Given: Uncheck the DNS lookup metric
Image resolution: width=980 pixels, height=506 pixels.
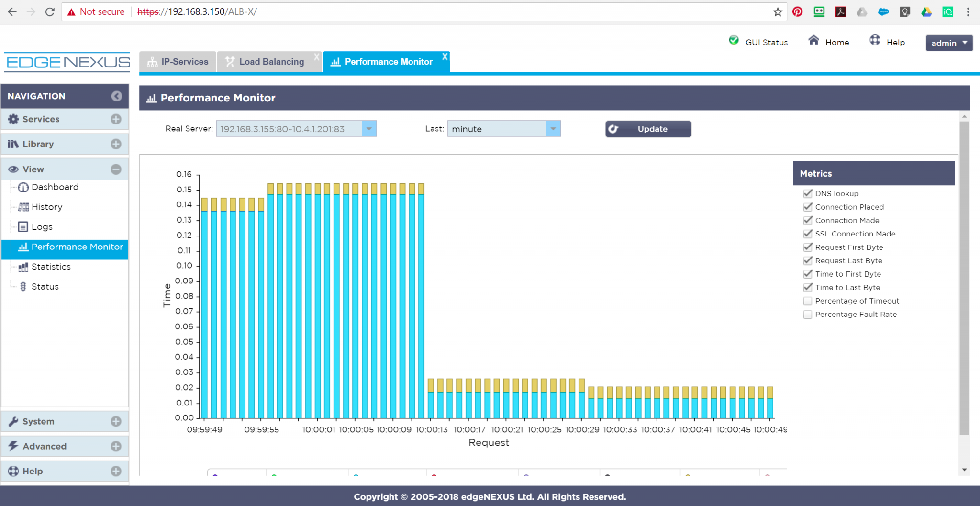Looking at the screenshot, I should click(x=808, y=193).
